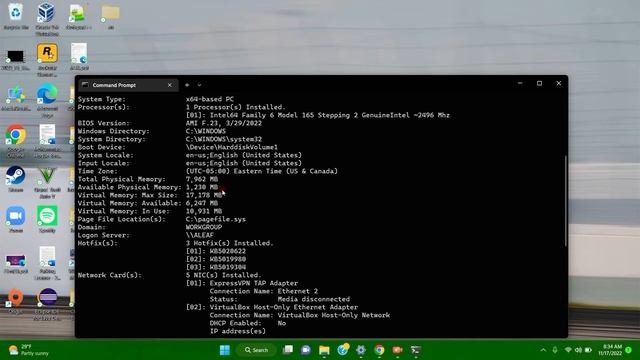Add a new terminal tab with plus
Screen dimensions: 640x360
tap(187, 85)
